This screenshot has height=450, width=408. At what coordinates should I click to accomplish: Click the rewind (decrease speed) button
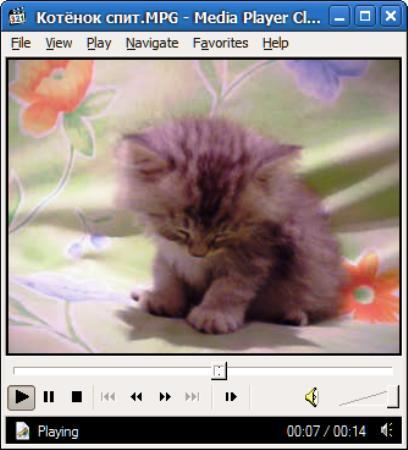click(x=136, y=397)
